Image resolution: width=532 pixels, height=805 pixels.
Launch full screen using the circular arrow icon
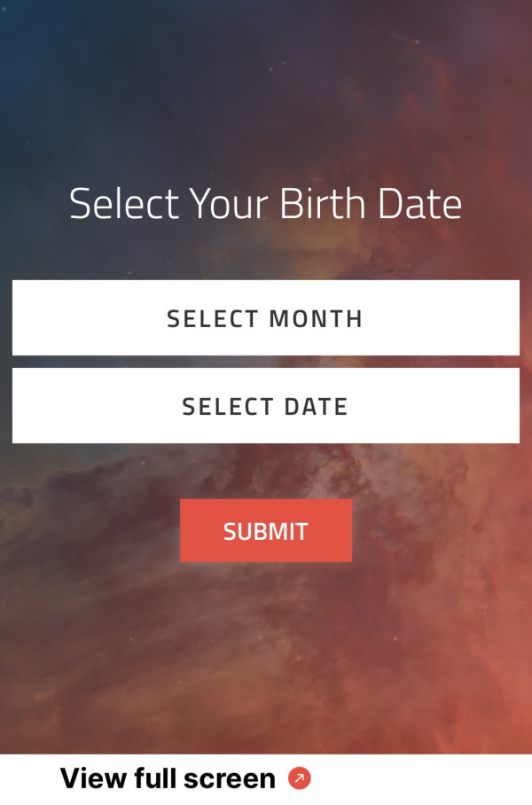coord(300,779)
